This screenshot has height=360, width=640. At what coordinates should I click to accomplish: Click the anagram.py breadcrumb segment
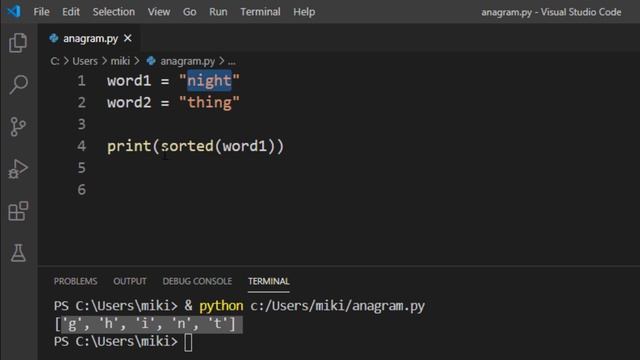pos(187,61)
